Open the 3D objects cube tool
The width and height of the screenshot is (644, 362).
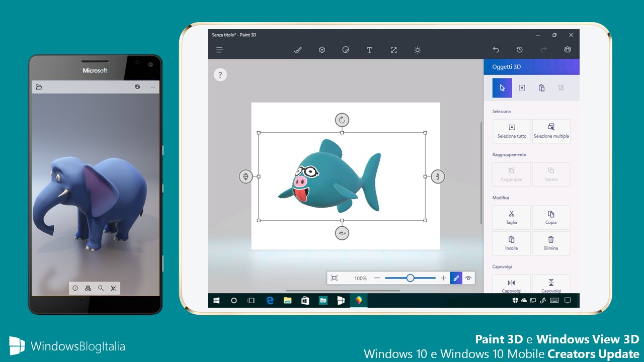[321, 50]
